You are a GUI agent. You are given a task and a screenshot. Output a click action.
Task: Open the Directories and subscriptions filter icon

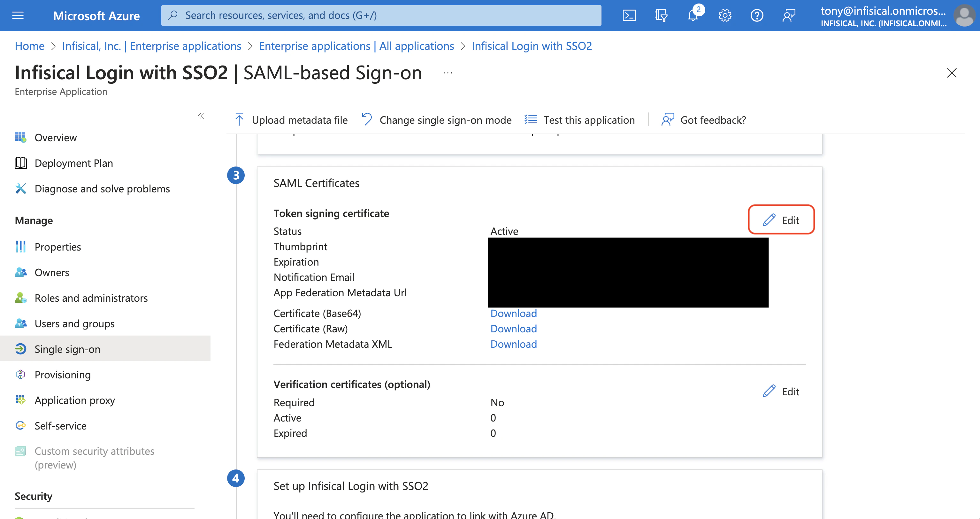tap(661, 15)
